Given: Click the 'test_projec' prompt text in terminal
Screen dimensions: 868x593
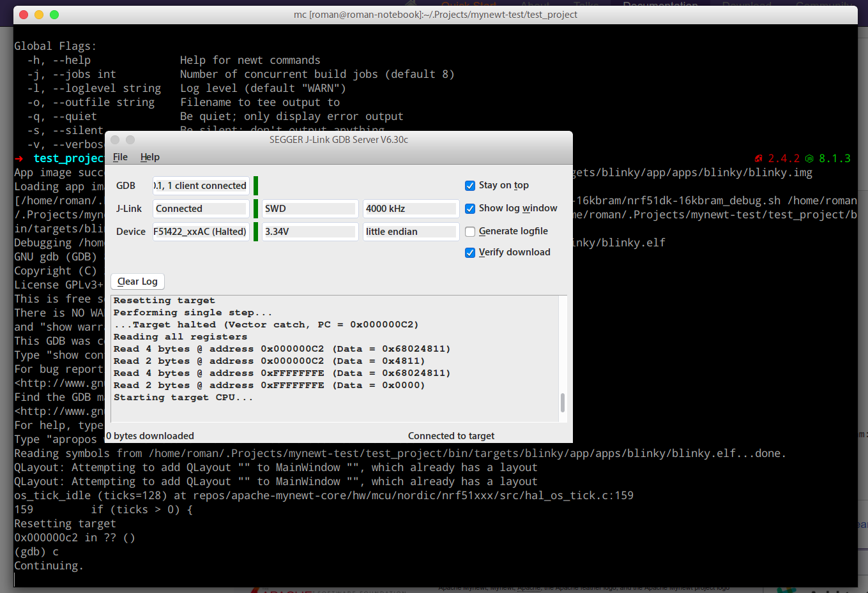Looking at the screenshot, I should 68,158.
